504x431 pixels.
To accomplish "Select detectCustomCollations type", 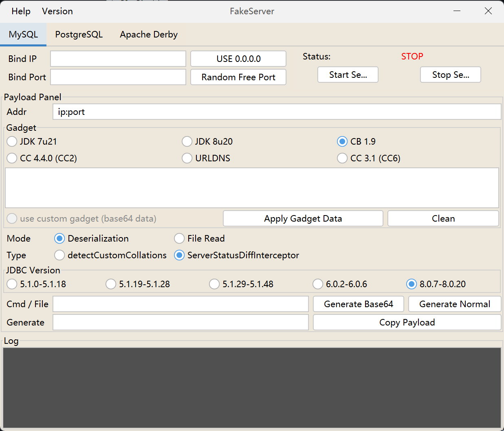I will 110,255.
